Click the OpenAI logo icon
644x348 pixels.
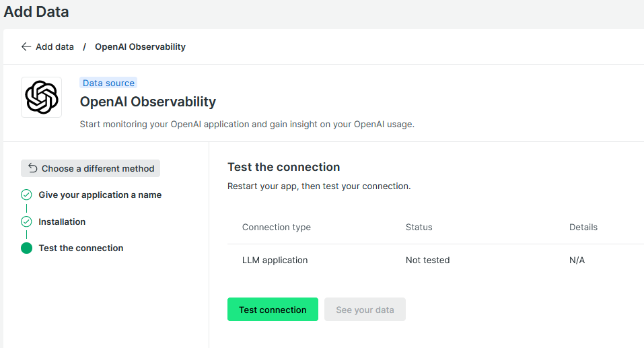pyautogui.click(x=42, y=98)
